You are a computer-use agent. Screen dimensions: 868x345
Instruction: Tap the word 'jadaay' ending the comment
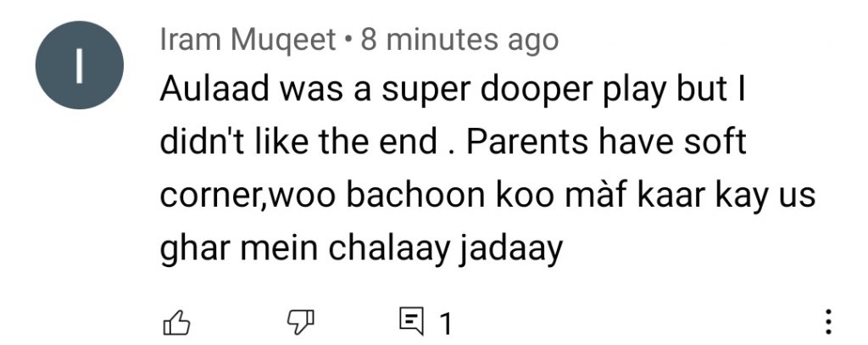pos(509,249)
